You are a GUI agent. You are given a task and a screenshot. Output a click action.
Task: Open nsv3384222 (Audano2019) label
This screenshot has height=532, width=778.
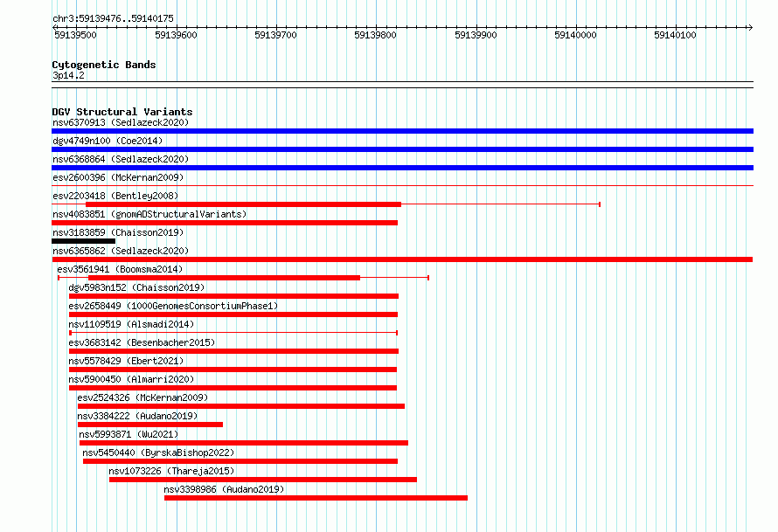[x=137, y=416]
